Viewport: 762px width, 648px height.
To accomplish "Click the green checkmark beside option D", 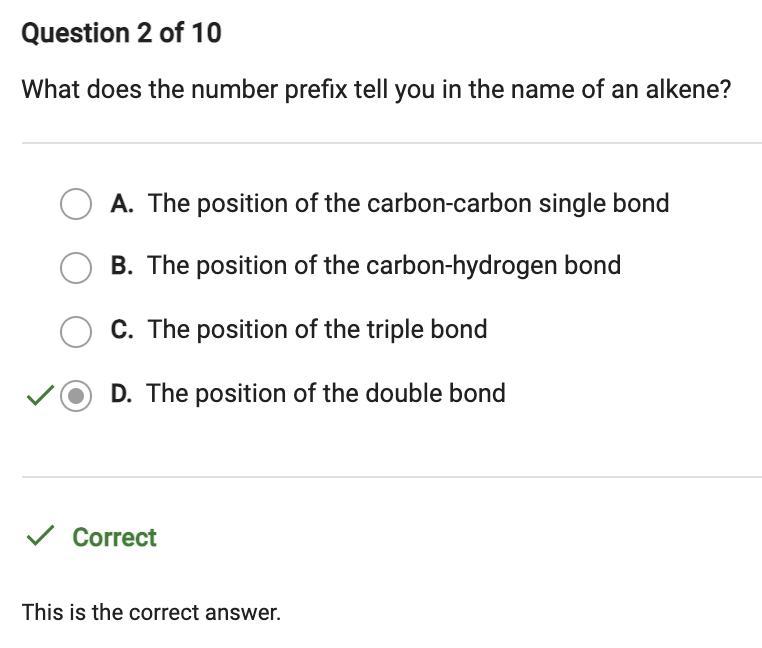I will (x=39, y=396).
